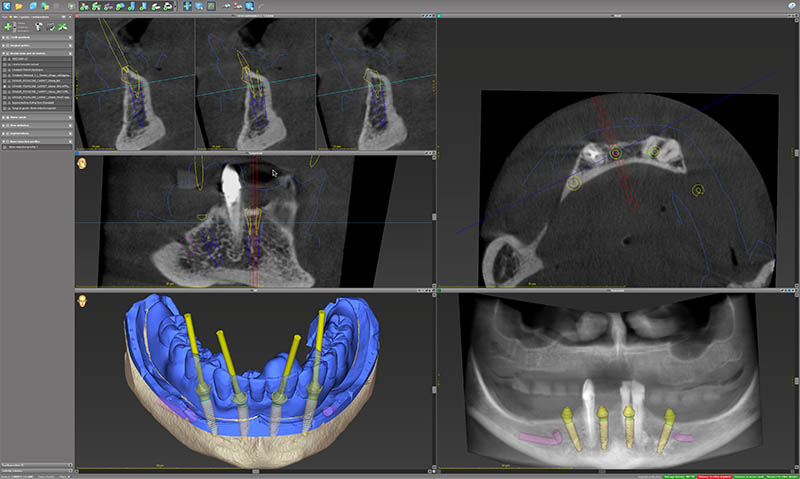The width and height of the screenshot is (800, 479).
Task: Open the yellow folder icon in toolbar
Action: pyautogui.click(x=21, y=6)
